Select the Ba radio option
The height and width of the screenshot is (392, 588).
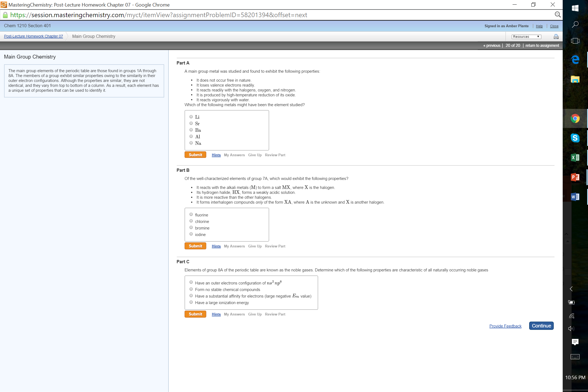tap(191, 130)
